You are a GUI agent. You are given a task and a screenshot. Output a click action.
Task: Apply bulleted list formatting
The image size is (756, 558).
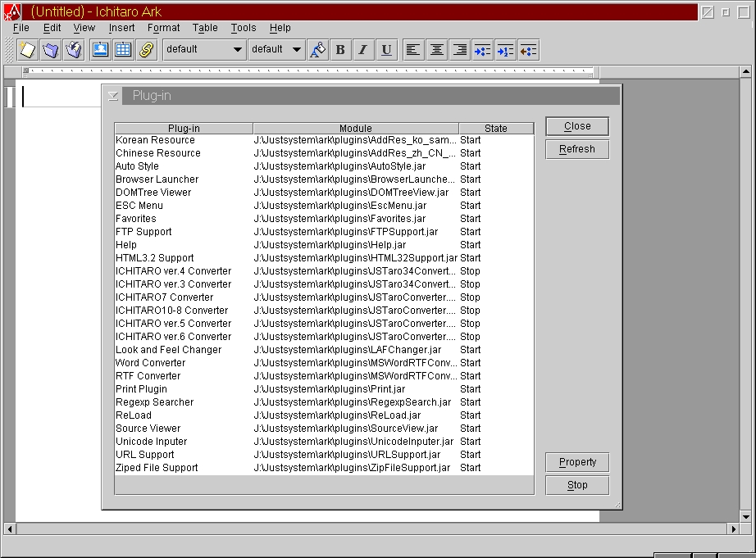[483, 50]
